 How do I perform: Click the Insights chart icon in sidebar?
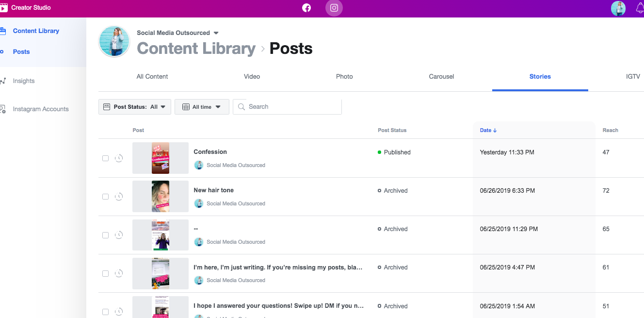(x=2, y=81)
